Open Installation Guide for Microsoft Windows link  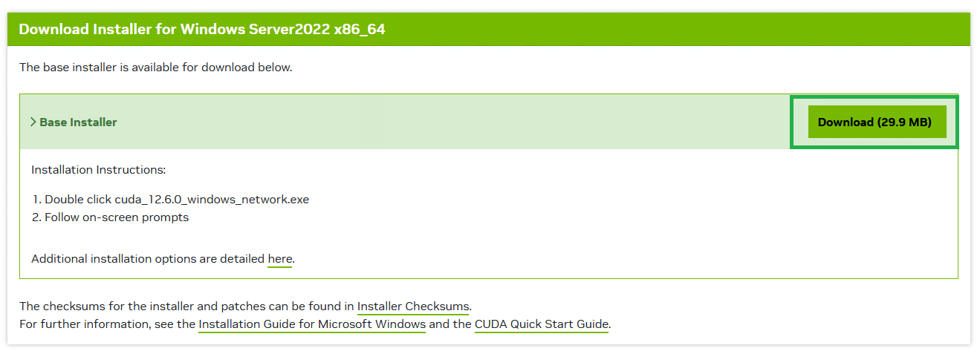312,324
